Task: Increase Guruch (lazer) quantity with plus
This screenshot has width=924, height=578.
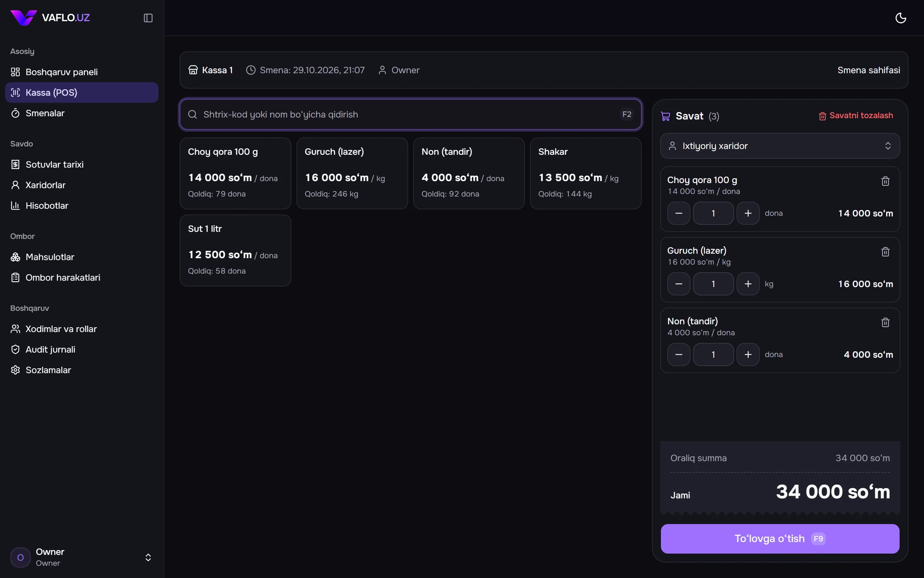Action: tap(748, 284)
